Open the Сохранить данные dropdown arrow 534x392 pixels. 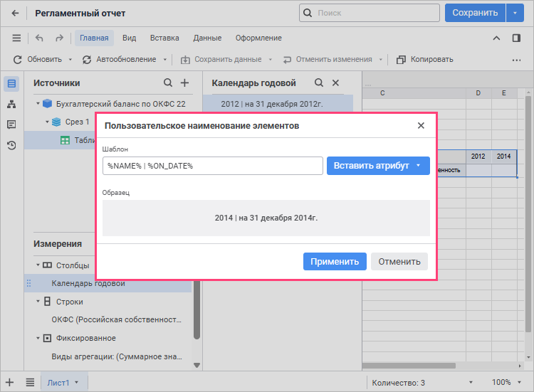271,60
